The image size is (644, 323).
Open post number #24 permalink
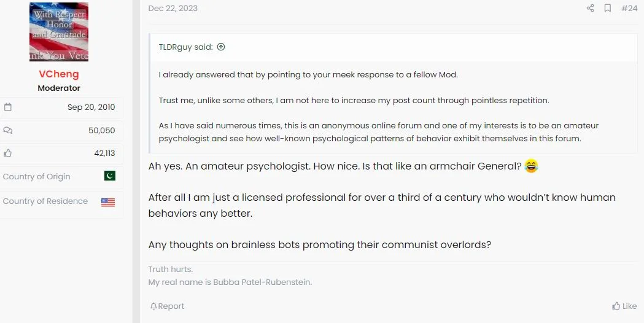(x=629, y=8)
